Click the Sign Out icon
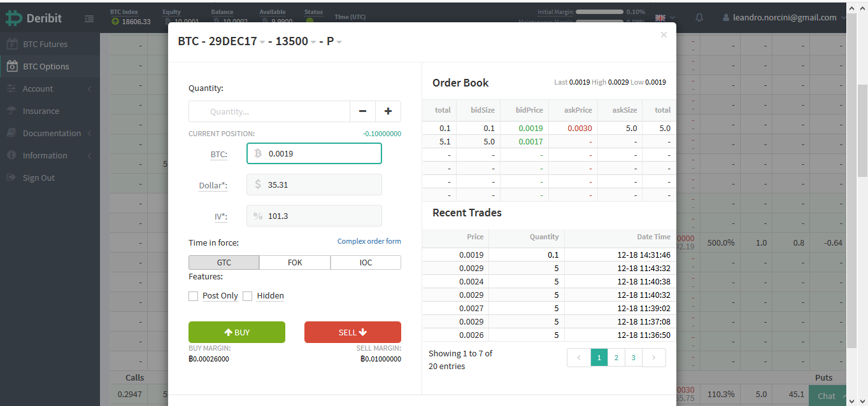868x406 pixels. (11, 178)
